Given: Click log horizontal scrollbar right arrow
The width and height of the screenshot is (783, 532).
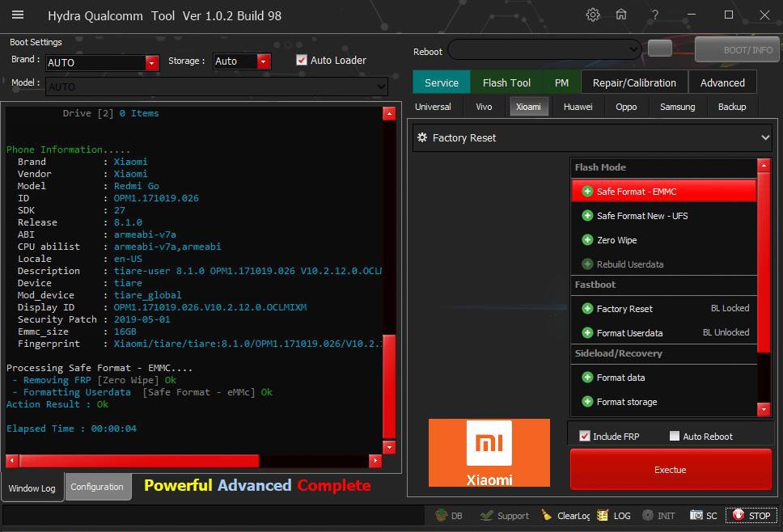Looking at the screenshot, I should [x=375, y=461].
